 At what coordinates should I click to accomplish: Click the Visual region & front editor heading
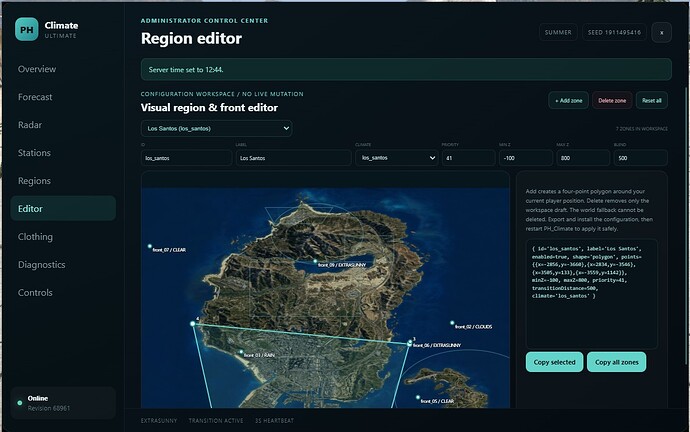[x=209, y=108]
